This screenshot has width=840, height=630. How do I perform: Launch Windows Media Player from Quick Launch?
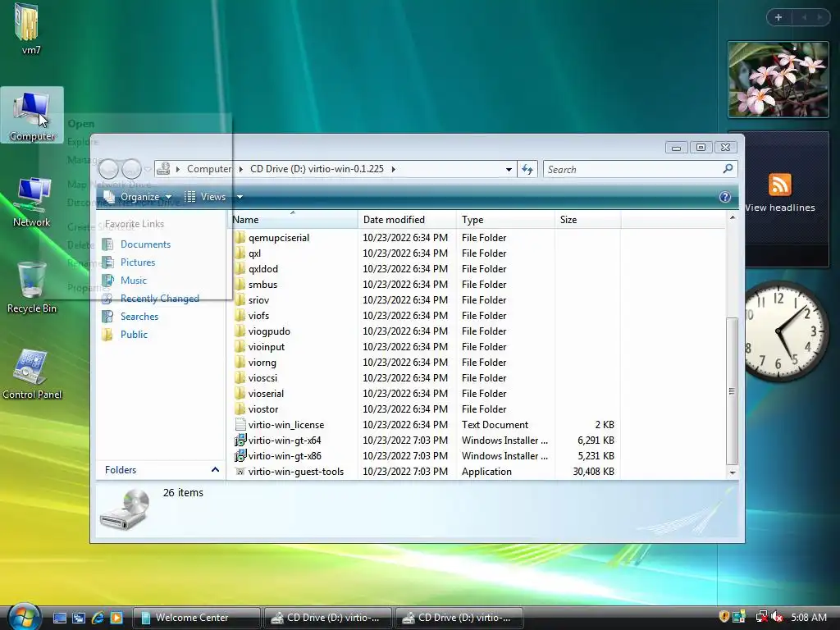pyautogui.click(x=116, y=618)
